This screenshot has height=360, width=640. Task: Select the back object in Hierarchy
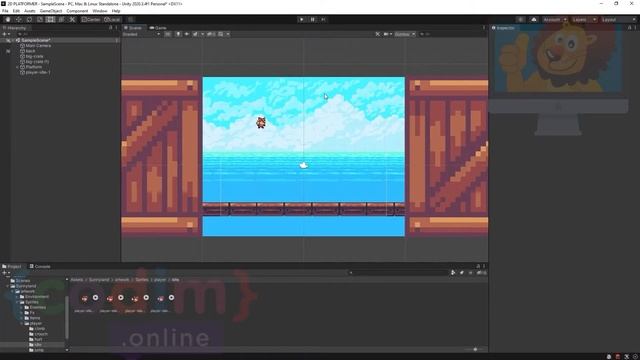30,51
